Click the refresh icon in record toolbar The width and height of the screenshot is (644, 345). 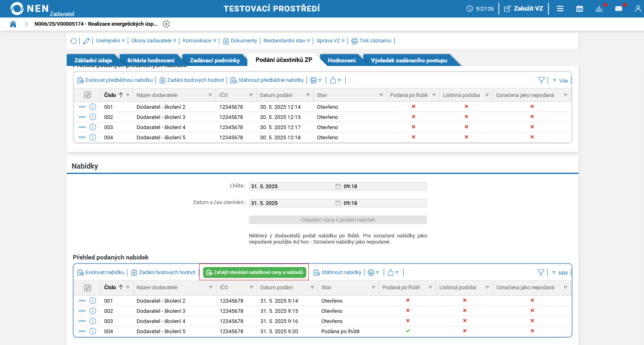pyautogui.click(x=73, y=41)
